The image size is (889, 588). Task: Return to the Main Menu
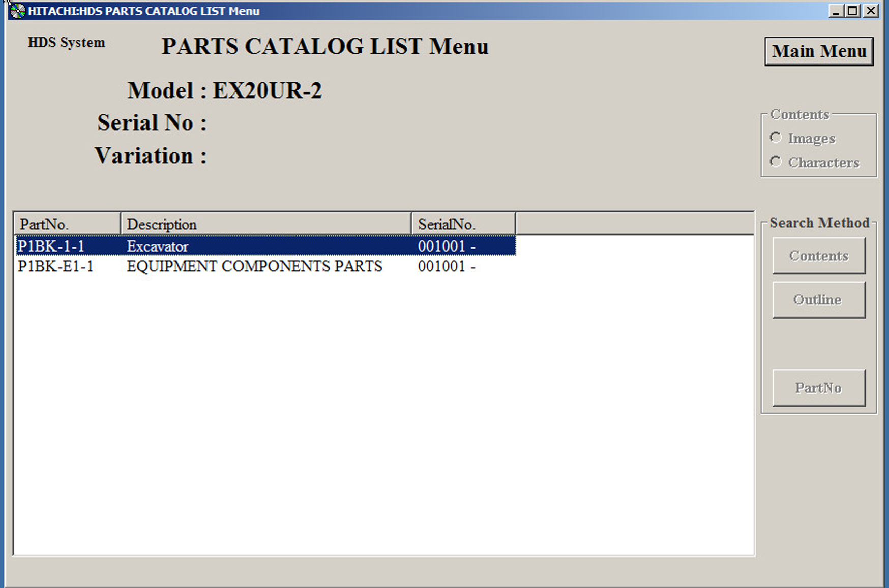click(x=818, y=51)
